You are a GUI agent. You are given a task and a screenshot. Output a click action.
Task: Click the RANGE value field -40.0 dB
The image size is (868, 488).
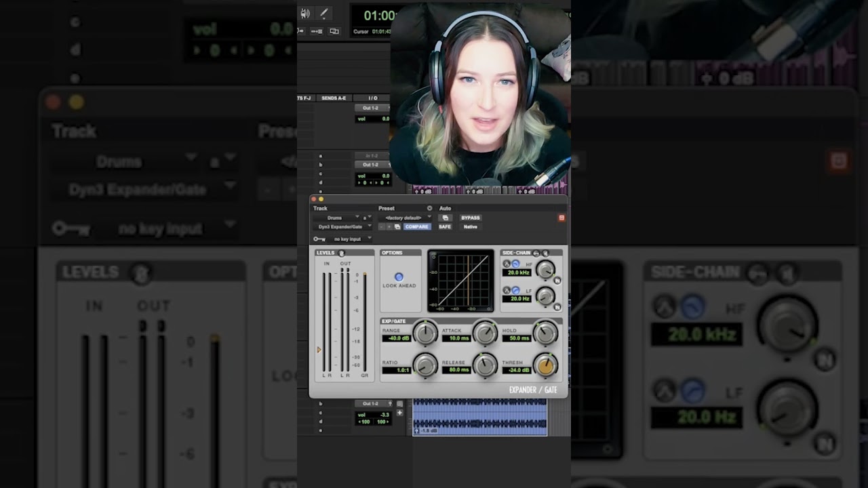click(396, 338)
